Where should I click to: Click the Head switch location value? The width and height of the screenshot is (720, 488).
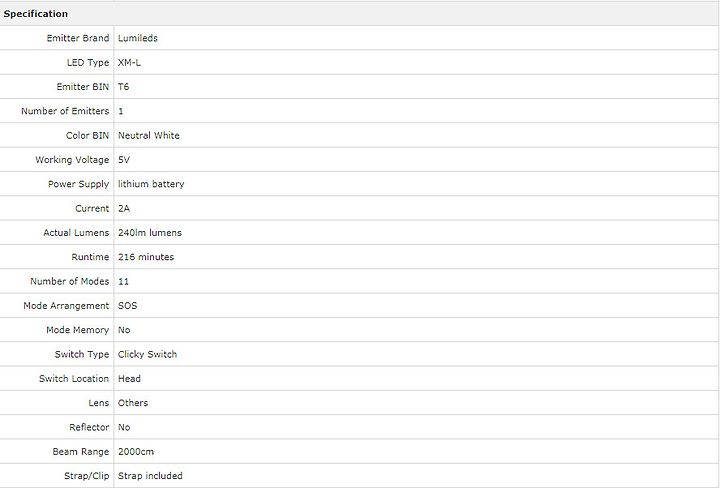(129, 379)
